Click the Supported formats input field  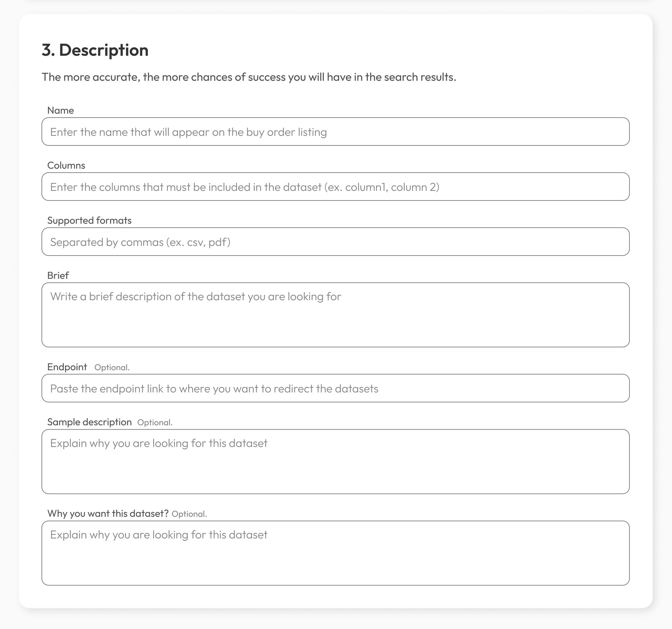(335, 242)
